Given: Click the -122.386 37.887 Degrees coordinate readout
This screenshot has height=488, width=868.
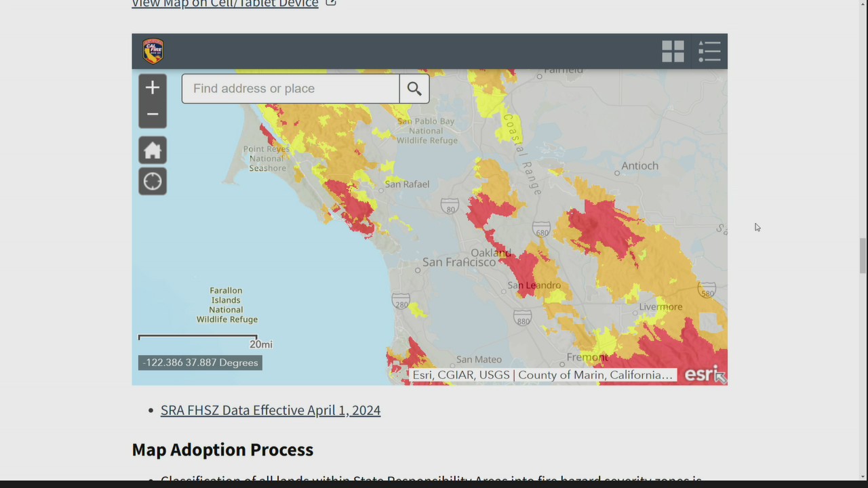Looking at the screenshot, I should coord(200,363).
